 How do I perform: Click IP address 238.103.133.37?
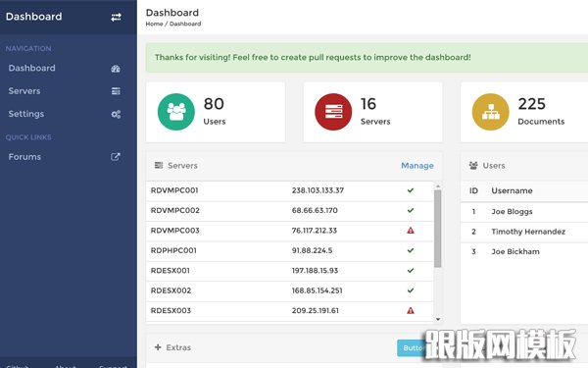(318, 190)
